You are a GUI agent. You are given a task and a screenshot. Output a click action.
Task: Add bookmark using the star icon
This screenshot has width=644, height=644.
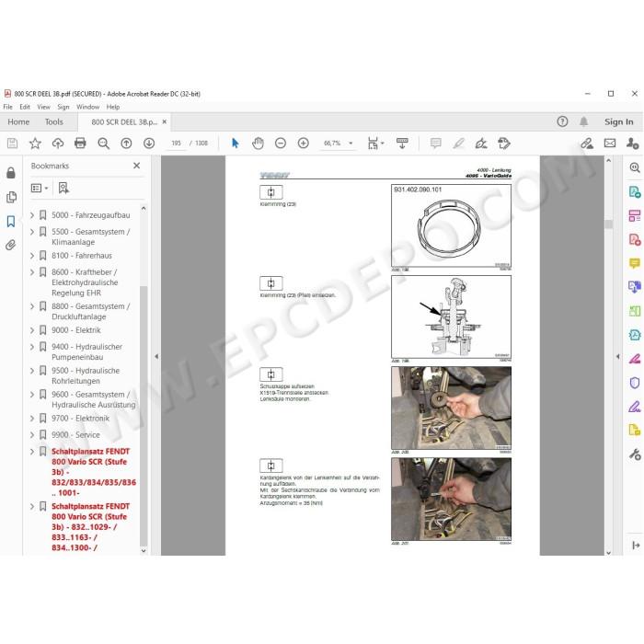pyautogui.click(x=35, y=144)
